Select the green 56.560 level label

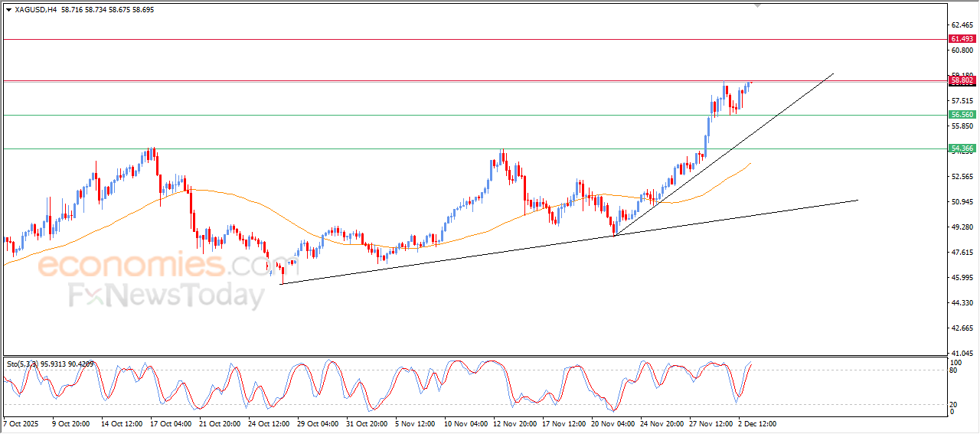(x=962, y=115)
